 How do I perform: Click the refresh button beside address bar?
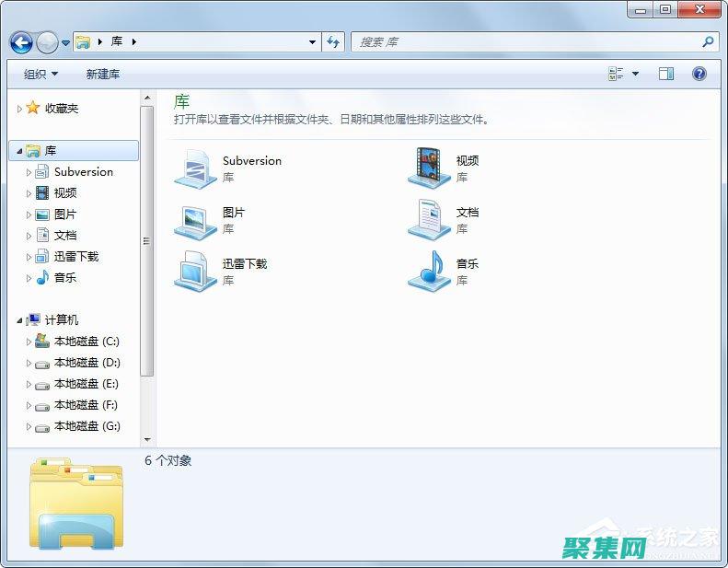pyautogui.click(x=333, y=42)
